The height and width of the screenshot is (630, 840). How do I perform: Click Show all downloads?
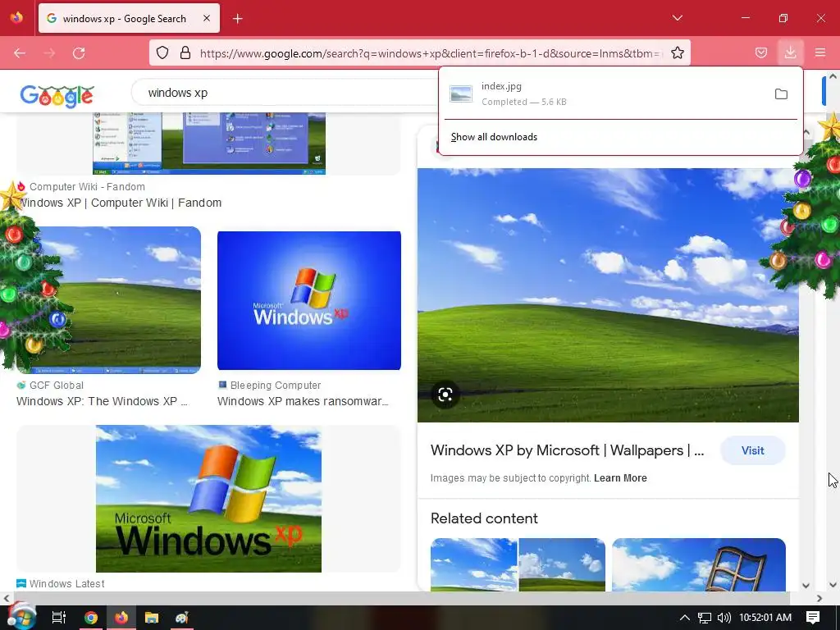pyautogui.click(x=494, y=137)
